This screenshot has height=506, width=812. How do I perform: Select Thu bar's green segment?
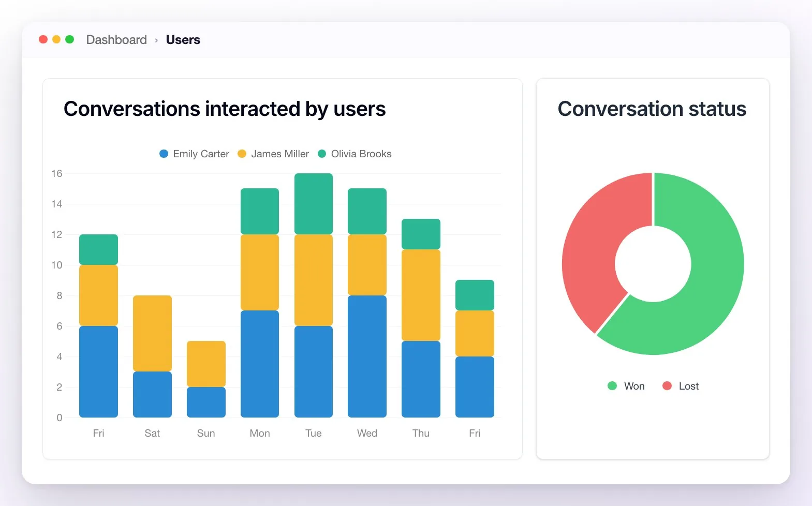(421, 234)
